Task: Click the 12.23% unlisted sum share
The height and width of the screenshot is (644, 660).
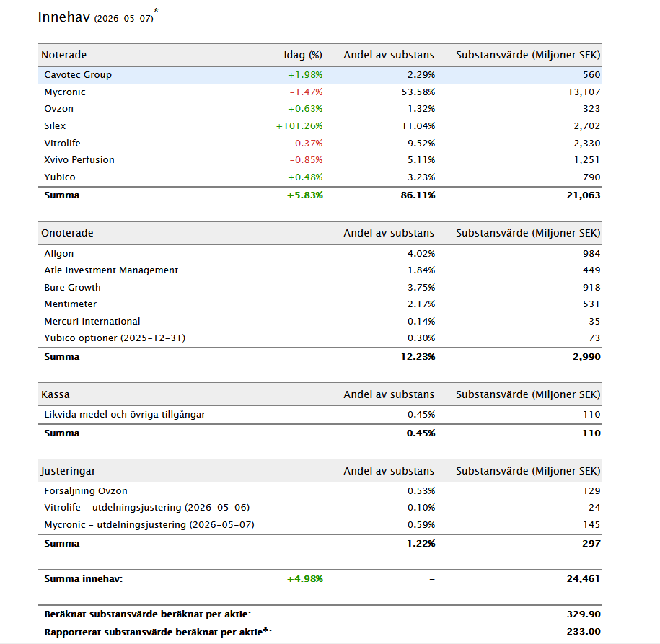Action: pos(418,357)
